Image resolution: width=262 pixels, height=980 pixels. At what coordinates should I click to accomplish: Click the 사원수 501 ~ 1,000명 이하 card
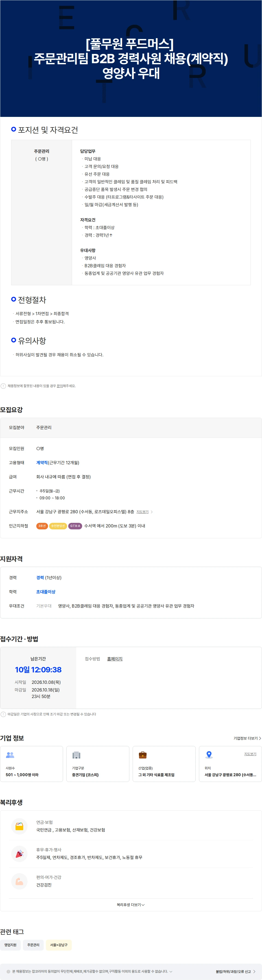click(x=32, y=763)
